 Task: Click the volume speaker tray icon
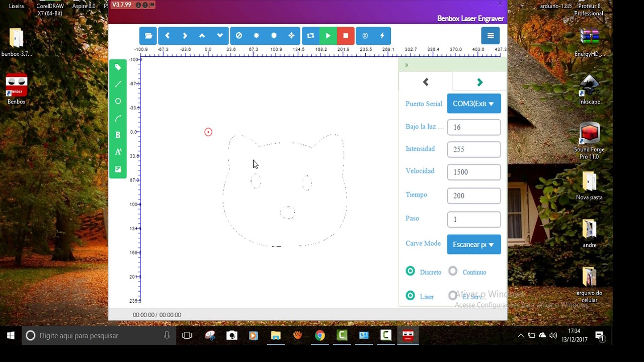[x=553, y=335]
